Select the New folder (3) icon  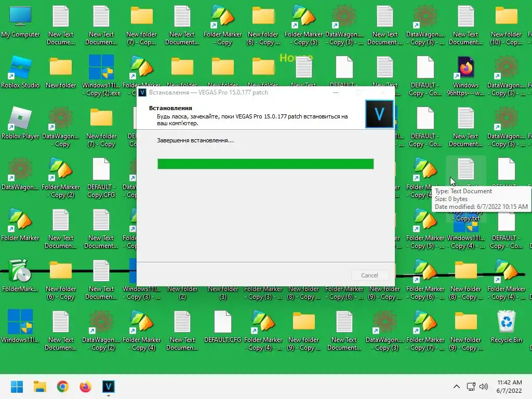[223, 292]
